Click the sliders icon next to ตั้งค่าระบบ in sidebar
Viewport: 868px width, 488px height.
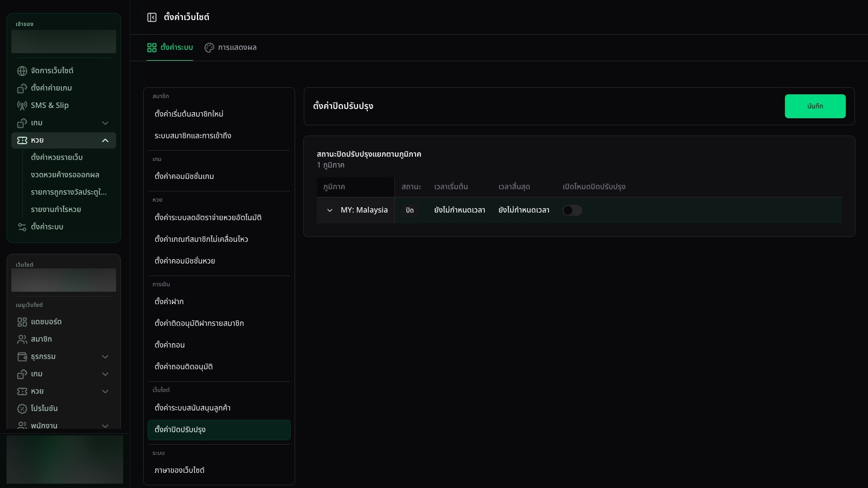click(x=22, y=227)
